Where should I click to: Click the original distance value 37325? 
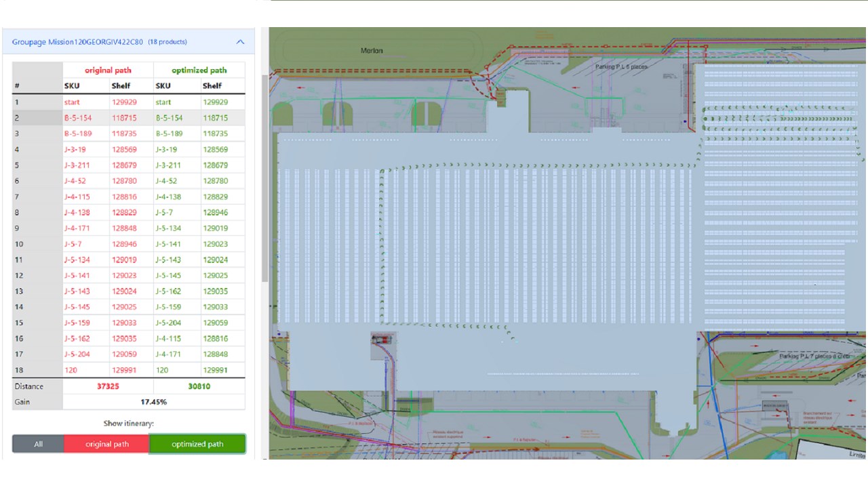click(108, 386)
